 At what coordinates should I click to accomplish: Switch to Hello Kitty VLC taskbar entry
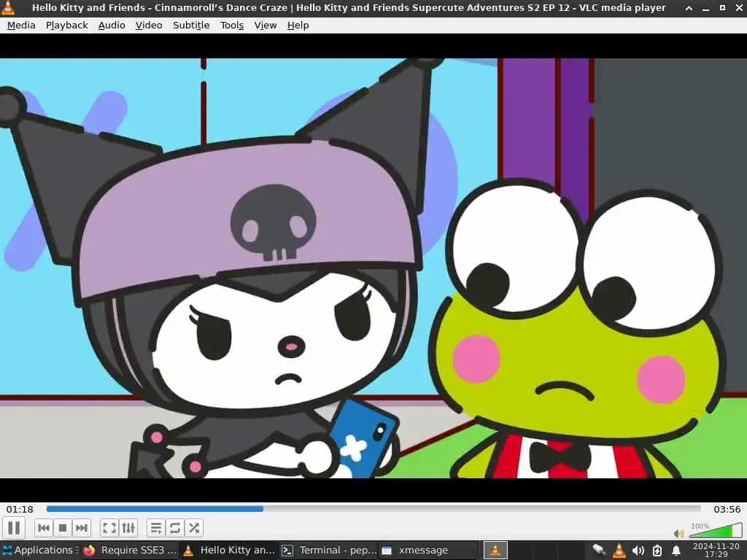click(230, 551)
